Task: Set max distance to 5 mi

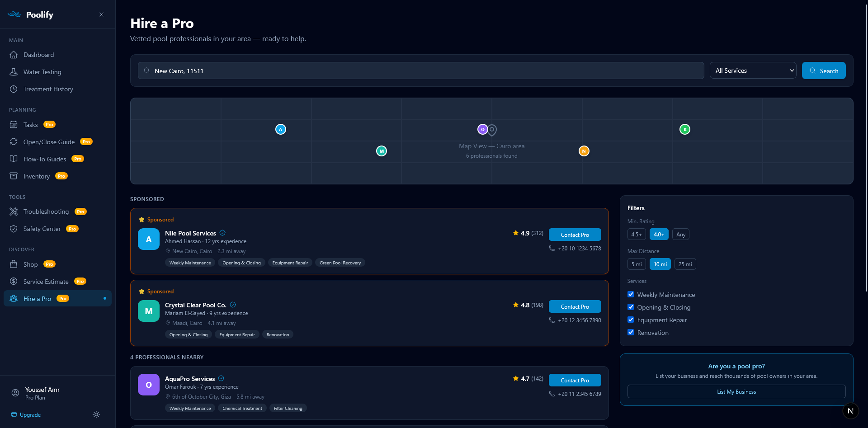Action: (637, 264)
